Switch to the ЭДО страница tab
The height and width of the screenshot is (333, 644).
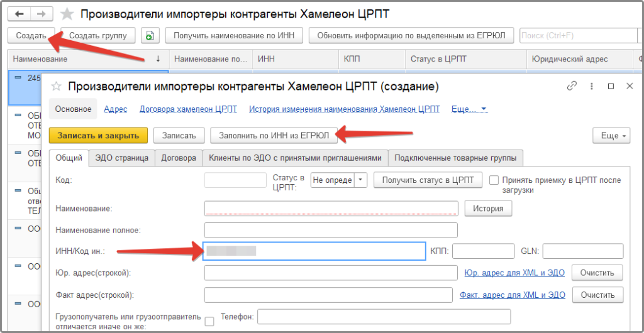(121, 158)
